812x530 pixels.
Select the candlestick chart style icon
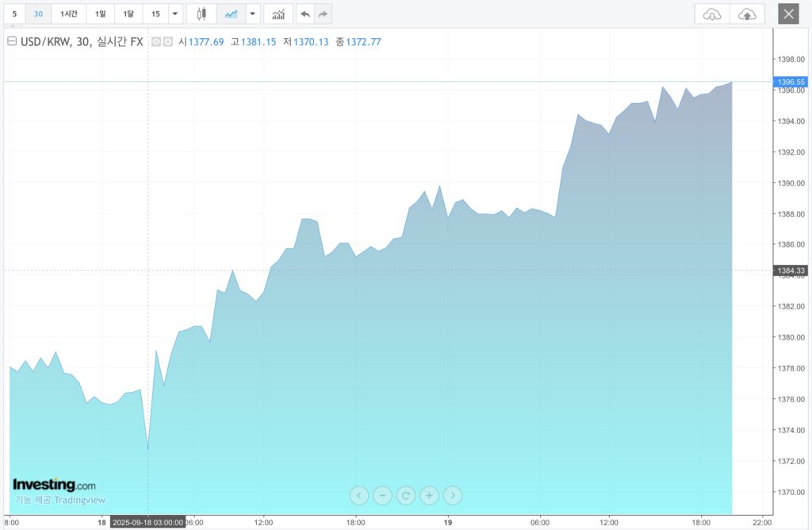(x=201, y=13)
